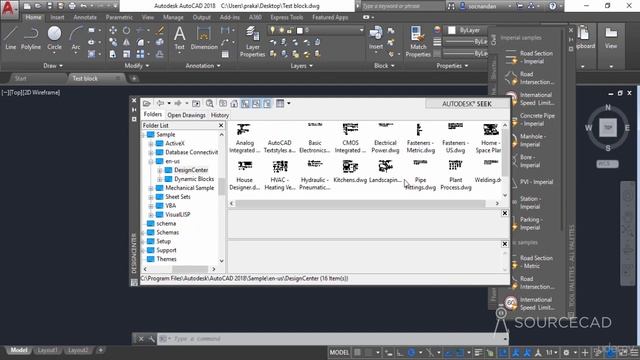Open the Parametric ribbon tab
Viewport: 640px width, 360px height.
pyautogui.click(x=119, y=18)
